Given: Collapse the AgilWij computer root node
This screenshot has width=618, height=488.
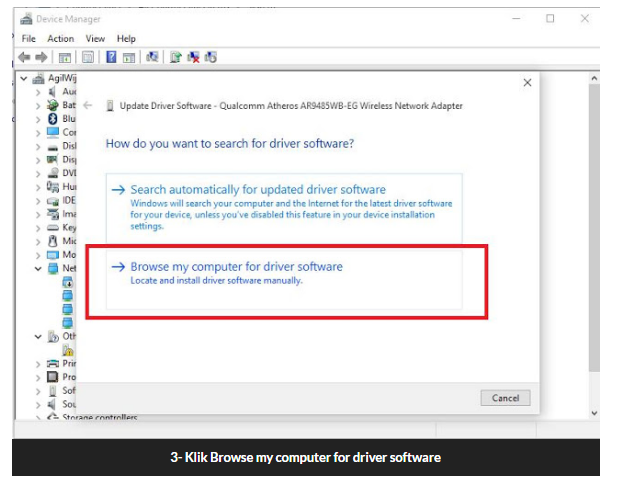Looking at the screenshot, I should (24, 78).
